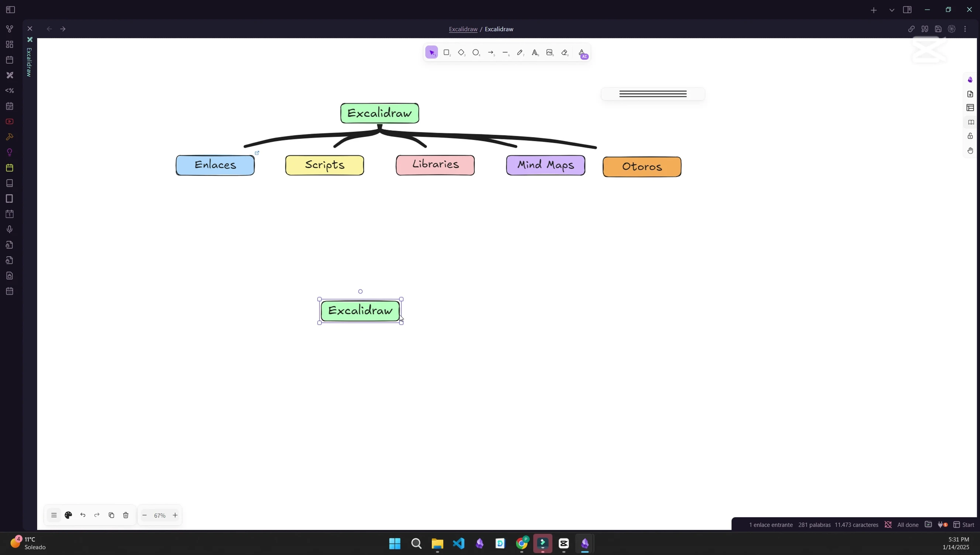980x555 pixels.
Task: Click the orange hammer ribbon icon
Action: pos(10,137)
